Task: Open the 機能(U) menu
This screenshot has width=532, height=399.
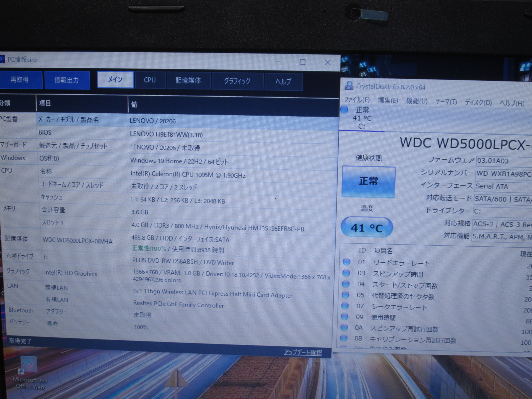Action: coord(417,101)
